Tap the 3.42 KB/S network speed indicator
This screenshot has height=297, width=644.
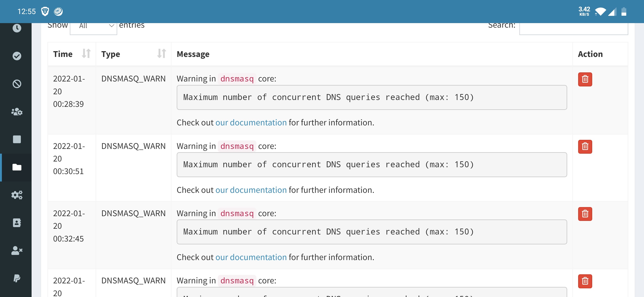pos(584,11)
